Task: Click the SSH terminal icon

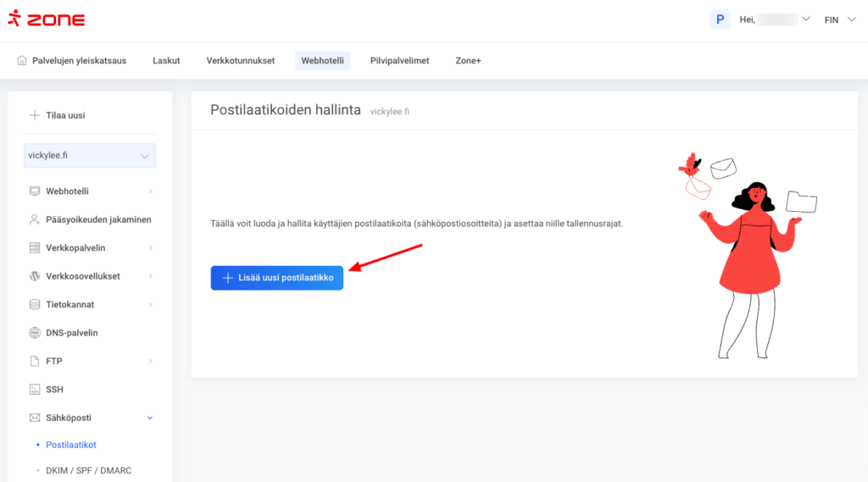Action: [35, 390]
